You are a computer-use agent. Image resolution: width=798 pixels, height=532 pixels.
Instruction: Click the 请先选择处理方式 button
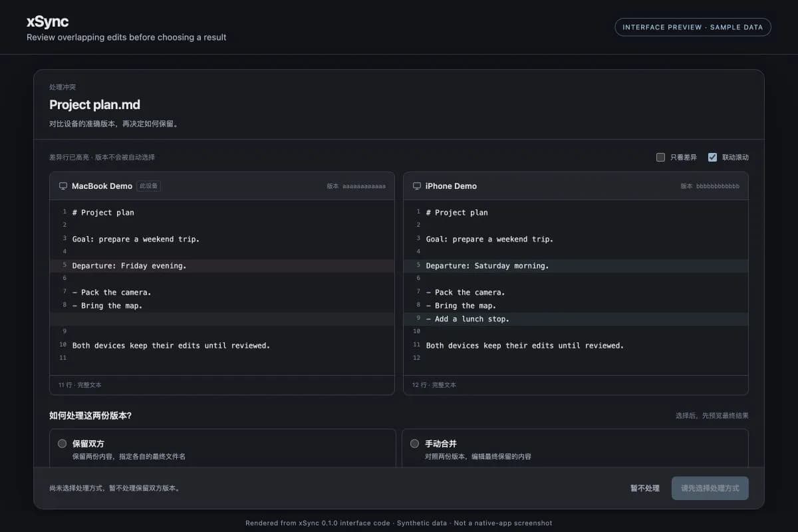[x=710, y=488]
